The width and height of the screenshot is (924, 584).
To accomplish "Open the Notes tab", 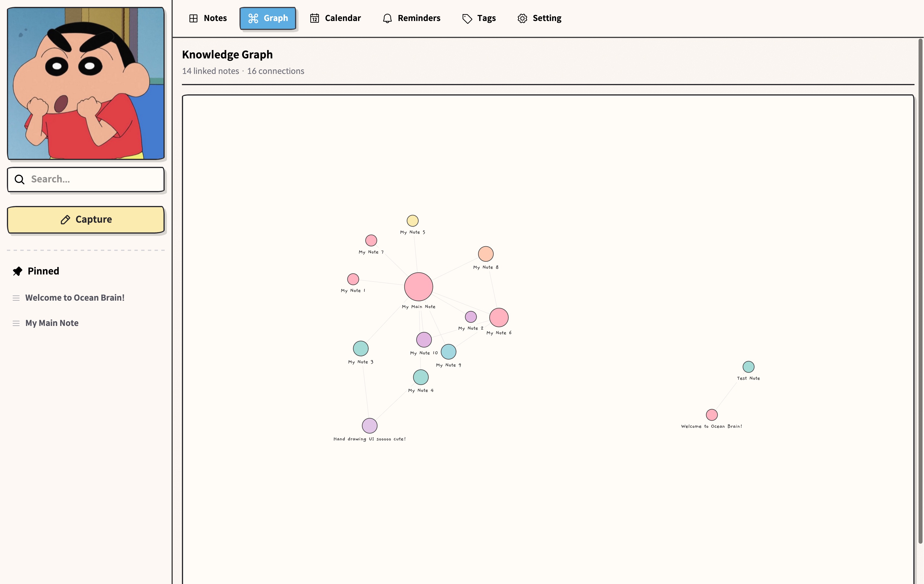I will (x=208, y=18).
